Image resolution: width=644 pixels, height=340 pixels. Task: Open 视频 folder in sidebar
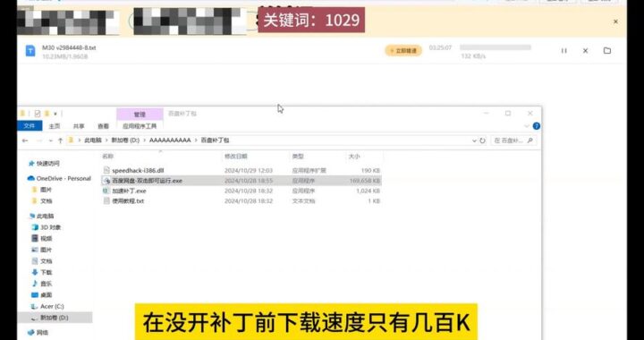click(x=46, y=238)
